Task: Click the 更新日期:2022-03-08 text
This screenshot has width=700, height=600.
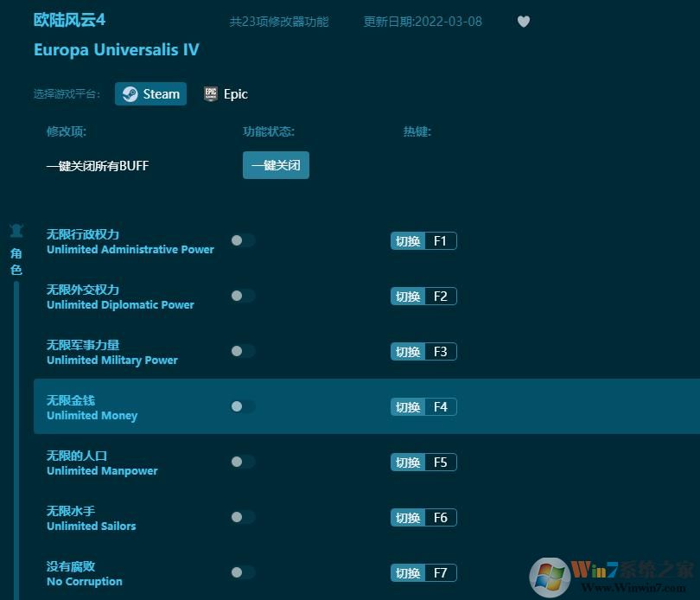Action: [423, 22]
